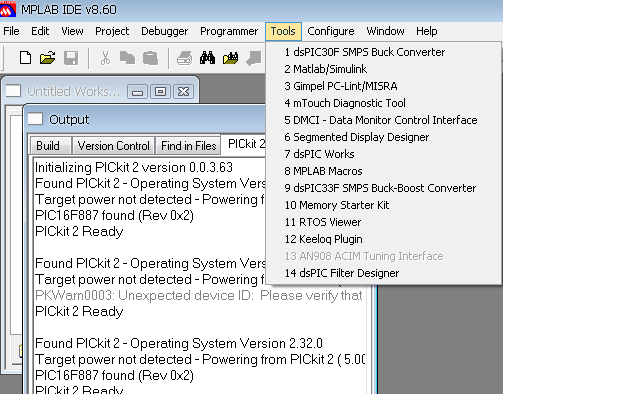Image resolution: width=640 pixels, height=400 pixels.
Task: Click the 'PKWarn0003: Unexpected device ID' line
Action: coord(199,296)
